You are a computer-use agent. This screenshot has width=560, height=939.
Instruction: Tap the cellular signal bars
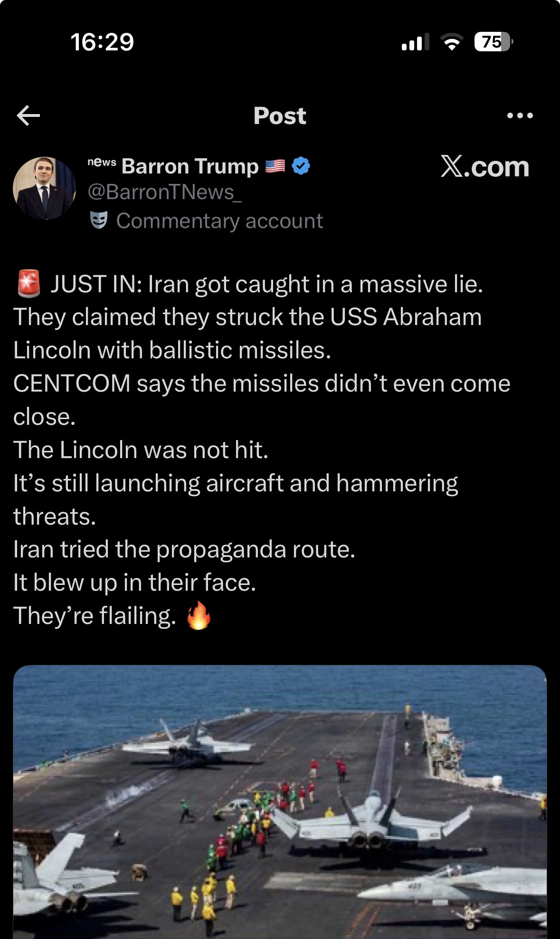(415, 42)
